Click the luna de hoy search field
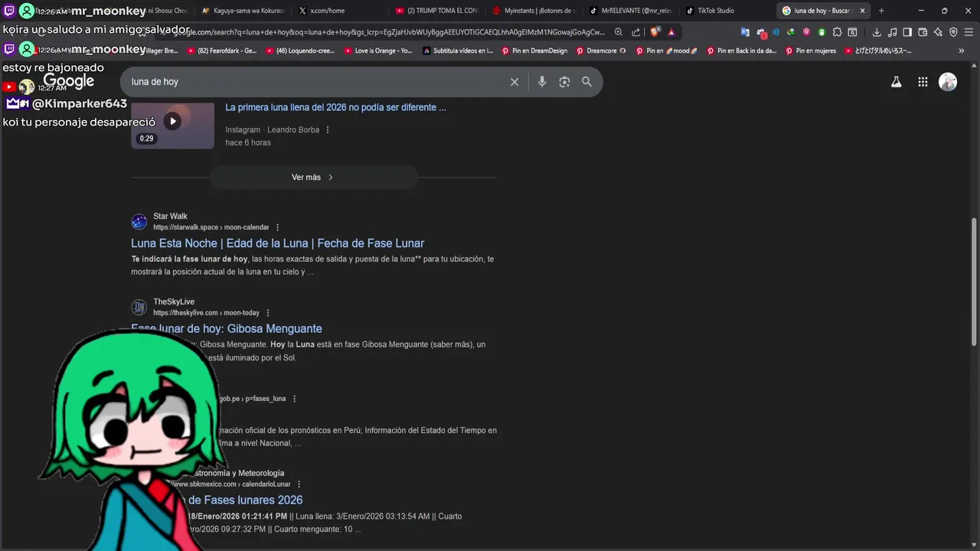This screenshot has width=980, height=551. tap(314, 82)
